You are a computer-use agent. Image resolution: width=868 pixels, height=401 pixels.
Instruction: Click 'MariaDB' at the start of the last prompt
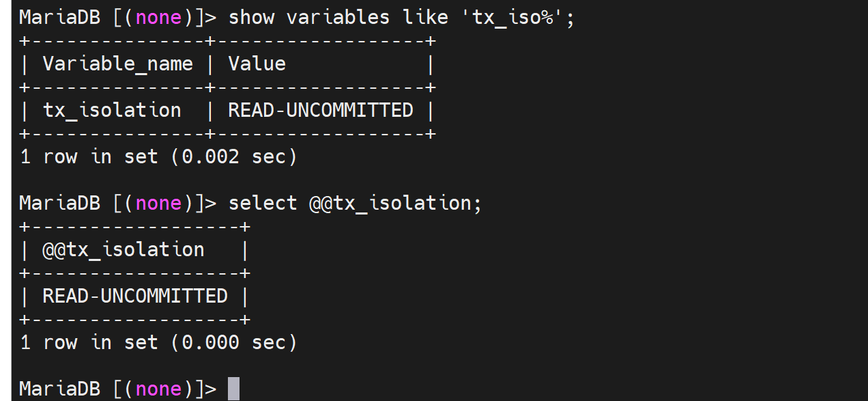59,389
